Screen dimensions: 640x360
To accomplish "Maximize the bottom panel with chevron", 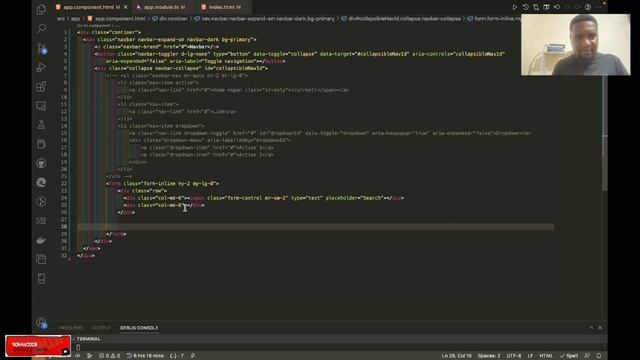I will [591, 327].
